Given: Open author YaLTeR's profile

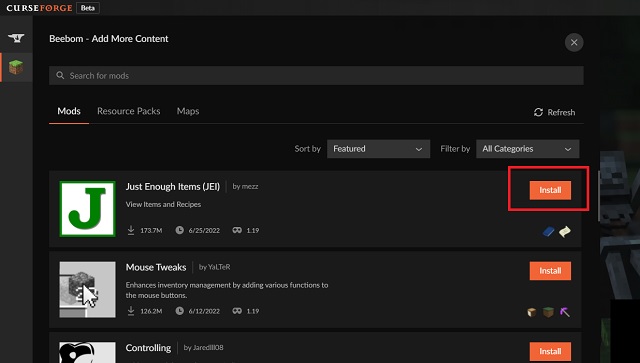Looking at the screenshot, I should point(219,267).
